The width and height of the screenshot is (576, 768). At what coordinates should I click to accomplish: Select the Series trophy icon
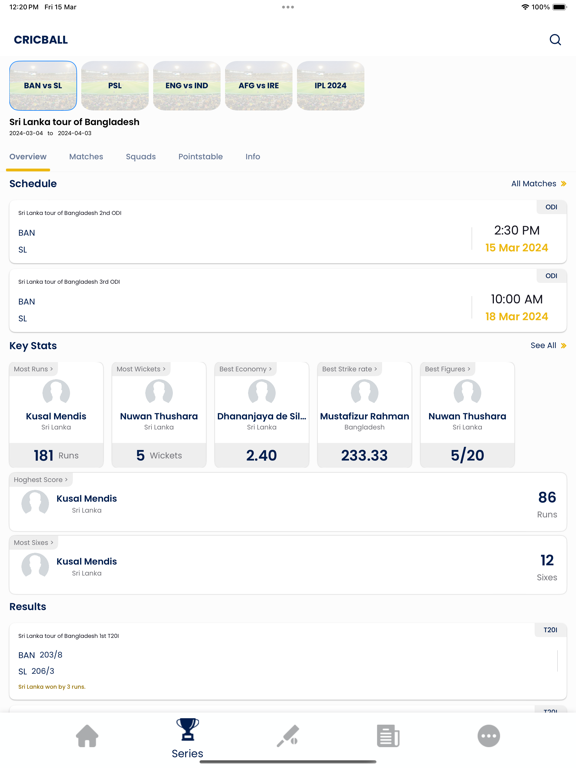click(x=187, y=729)
